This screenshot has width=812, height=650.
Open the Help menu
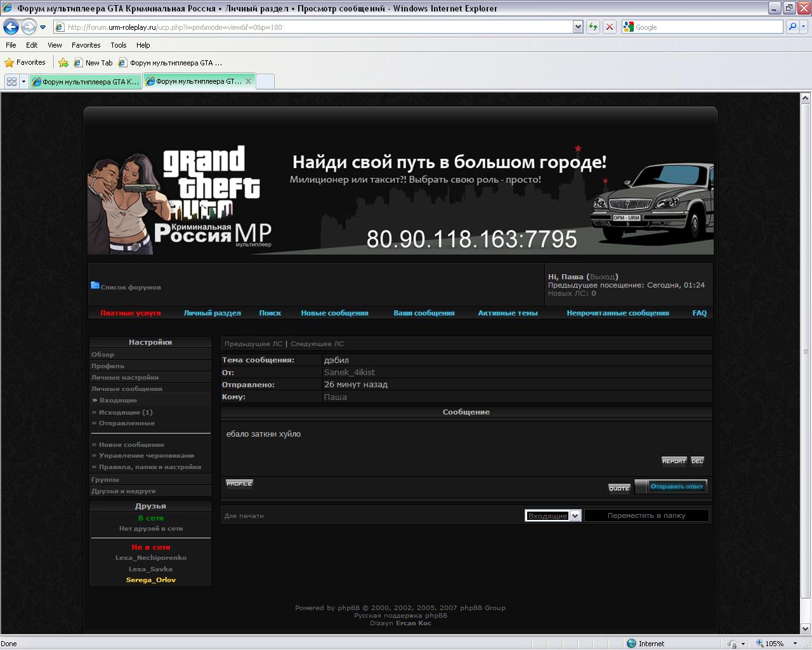(x=143, y=45)
